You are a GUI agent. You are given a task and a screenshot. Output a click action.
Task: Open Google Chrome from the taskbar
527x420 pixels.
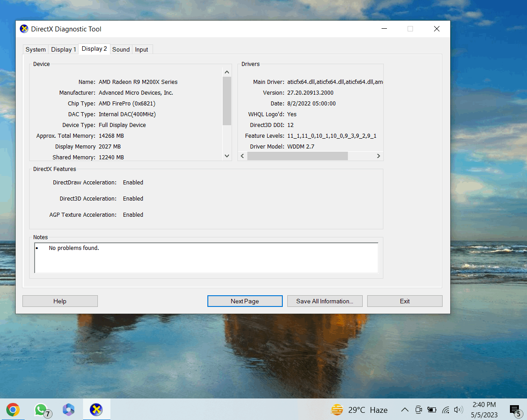13,410
